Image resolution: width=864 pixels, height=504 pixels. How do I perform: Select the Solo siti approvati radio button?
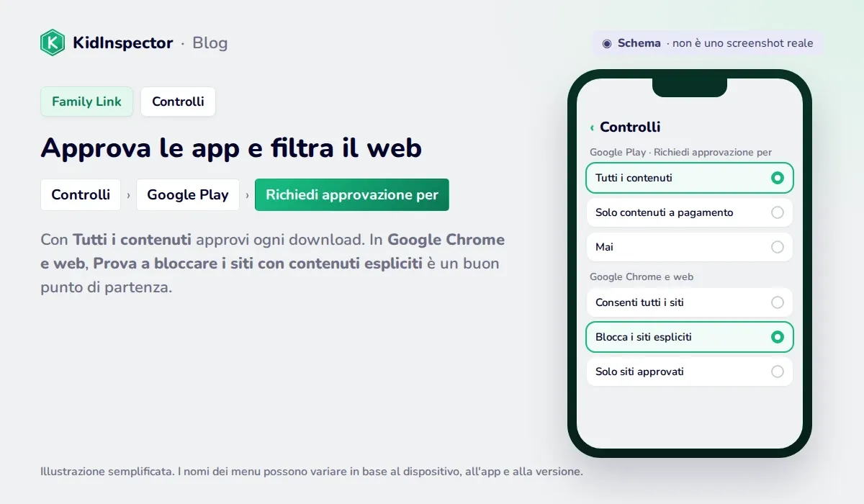pyautogui.click(x=777, y=372)
